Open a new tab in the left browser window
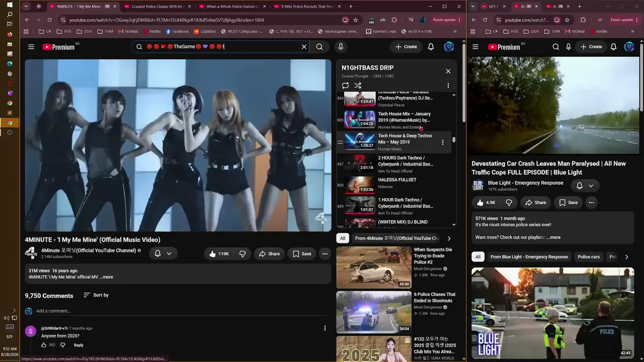The height and width of the screenshot is (362, 644). coord(351,7)
